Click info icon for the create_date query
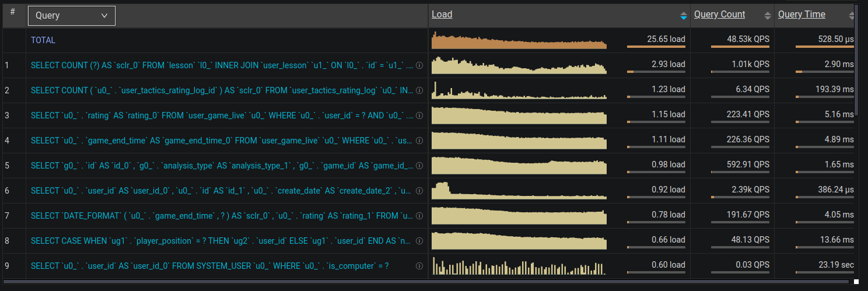The image size is (868, 291). [x=419, y=191]
